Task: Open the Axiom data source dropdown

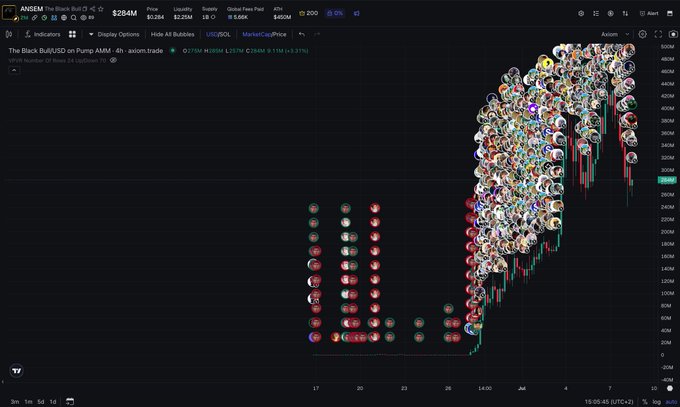Action: 615,34
